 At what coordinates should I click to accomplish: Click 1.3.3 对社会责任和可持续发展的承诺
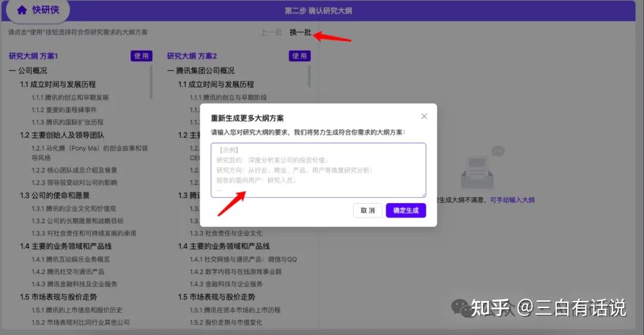point(84,233)
